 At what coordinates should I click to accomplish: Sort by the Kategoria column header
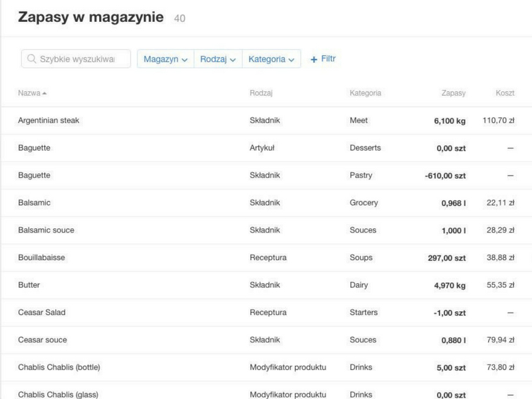[365, 93]
